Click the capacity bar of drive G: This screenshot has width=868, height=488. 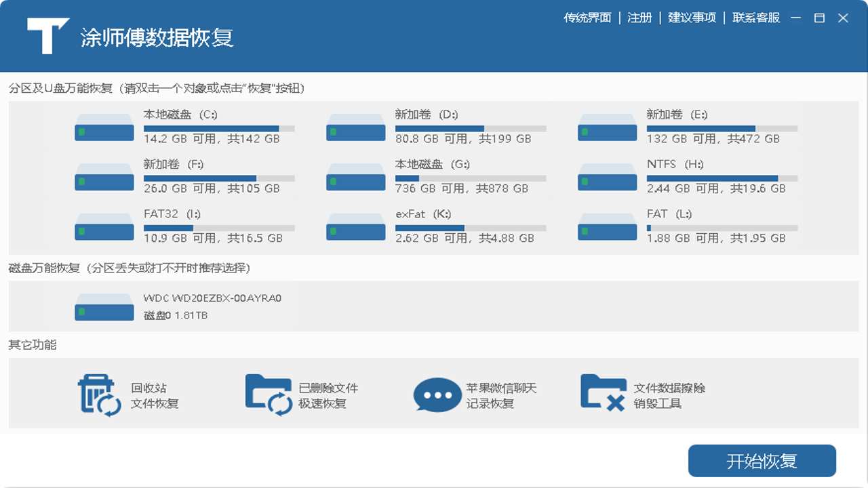pos(471,178)
